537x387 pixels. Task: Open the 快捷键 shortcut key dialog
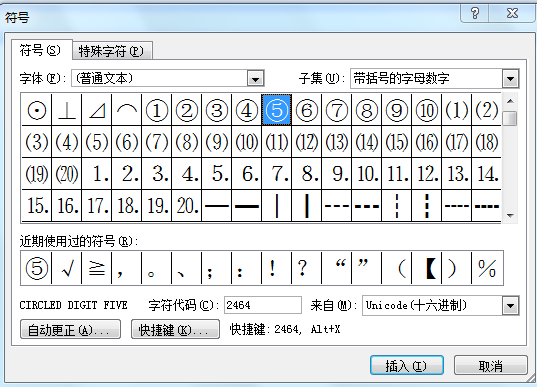pos(175,329)
